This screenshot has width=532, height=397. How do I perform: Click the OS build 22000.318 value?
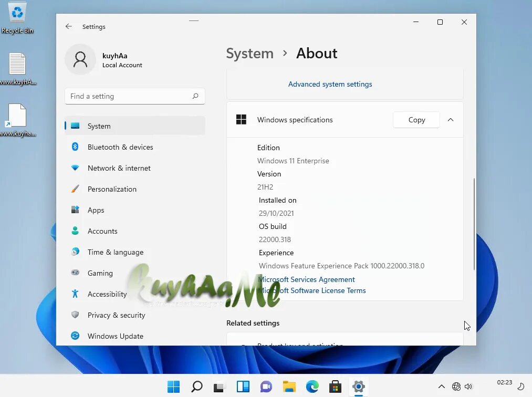(275, 239)
